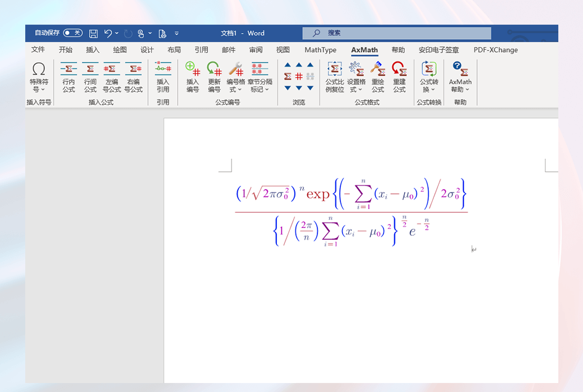Click inside the 搜索 search box
Image resolution: width=583 pixels, height=392 pixels.
pyautogui.click(x=396, y=32)
